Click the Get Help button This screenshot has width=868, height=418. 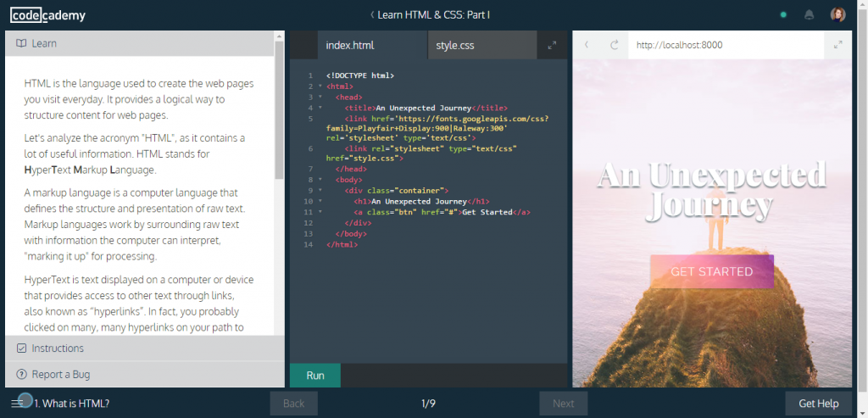click(x=819, y=404)
